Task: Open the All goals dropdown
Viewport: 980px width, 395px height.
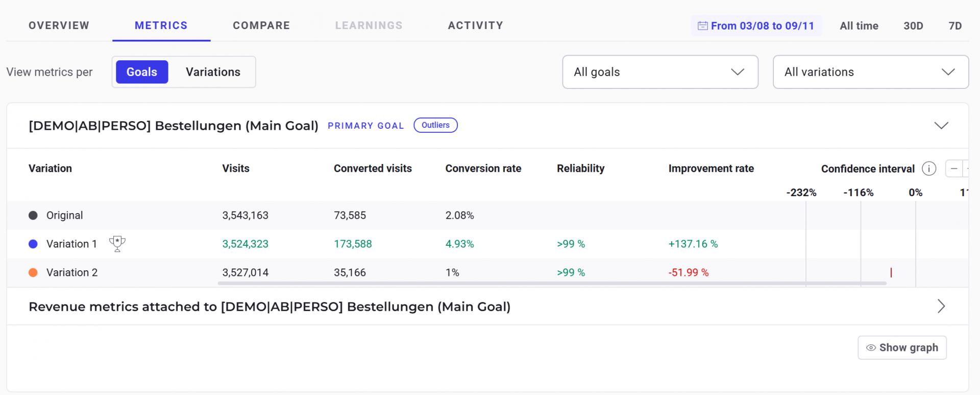Action: [x=660, y=72]
